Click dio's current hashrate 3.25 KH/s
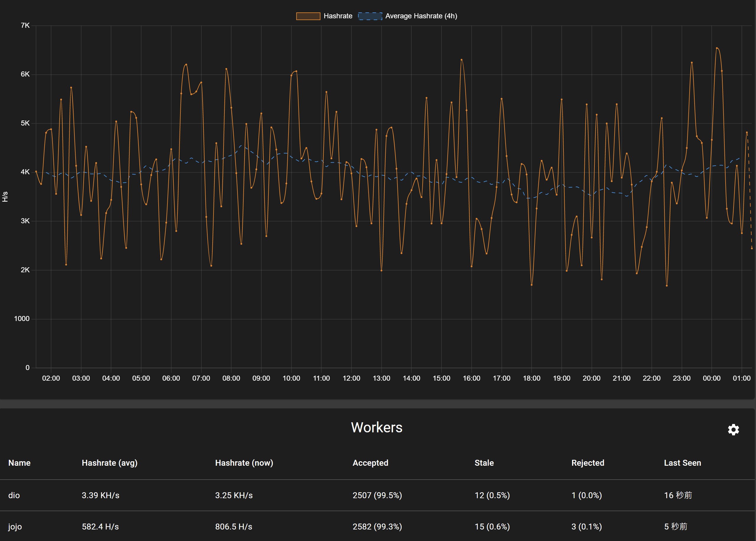The width and height of the screenshot is (756, 541). pos(234,495)
